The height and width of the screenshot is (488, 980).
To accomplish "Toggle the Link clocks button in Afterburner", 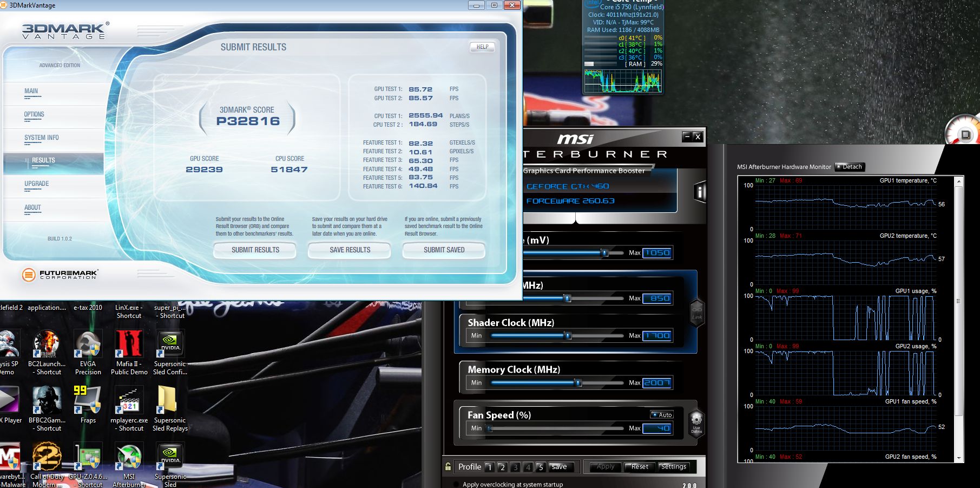I will (x=697, y=313).
